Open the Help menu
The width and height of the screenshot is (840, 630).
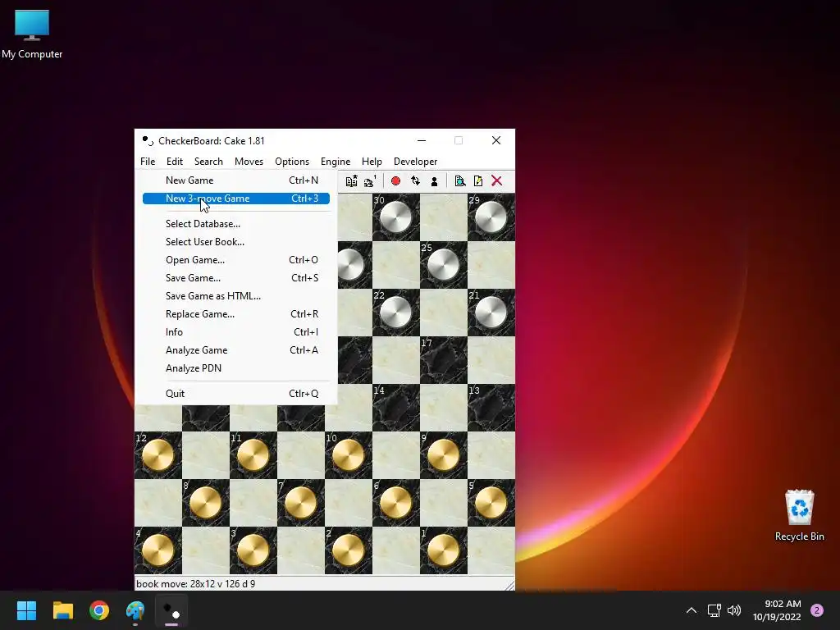click(372, 162)
